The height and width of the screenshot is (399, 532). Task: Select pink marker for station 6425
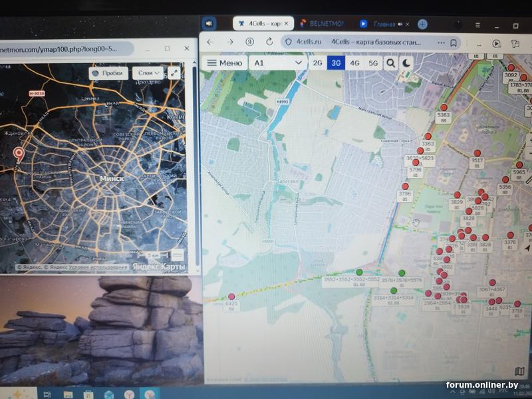coord(231,297)
